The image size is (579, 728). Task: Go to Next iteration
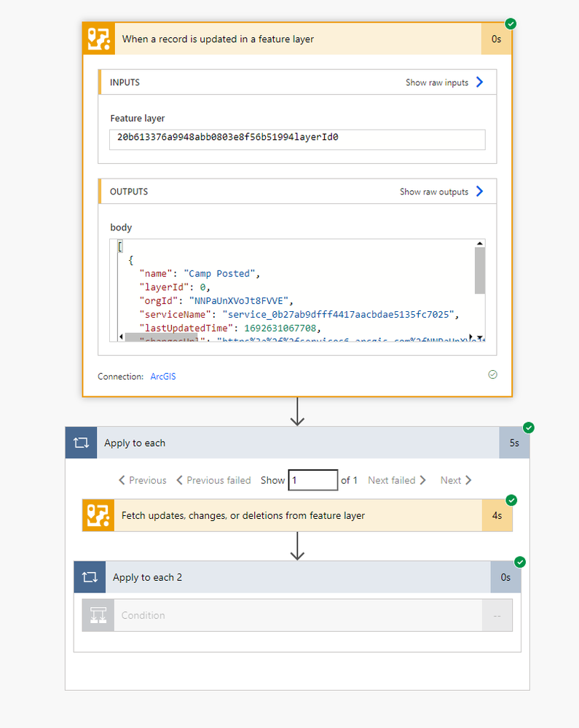pos(456,480)
